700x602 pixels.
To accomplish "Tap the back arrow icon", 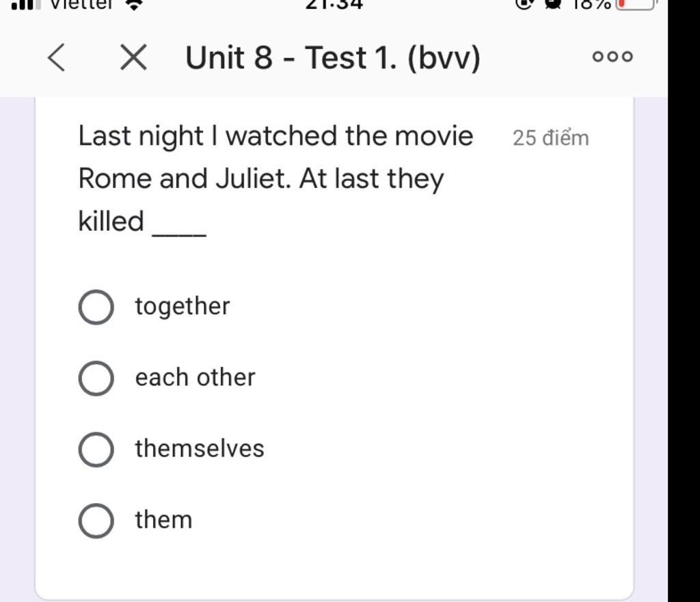I will pos(57,57).
